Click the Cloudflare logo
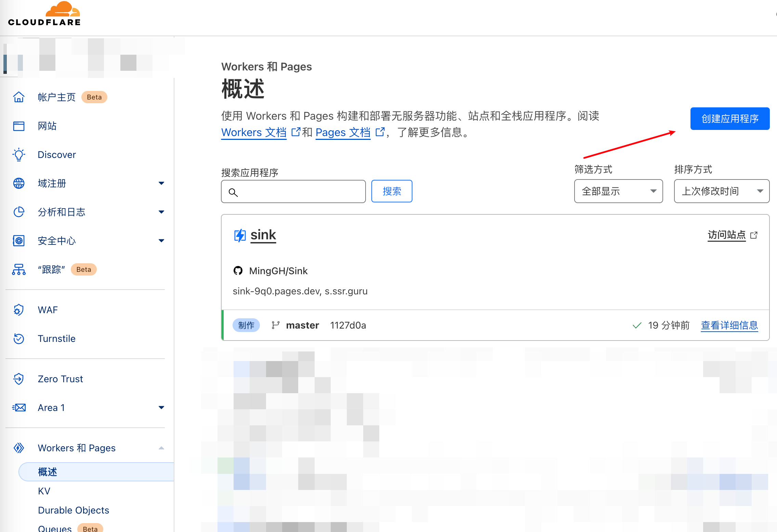 point(44,14)
